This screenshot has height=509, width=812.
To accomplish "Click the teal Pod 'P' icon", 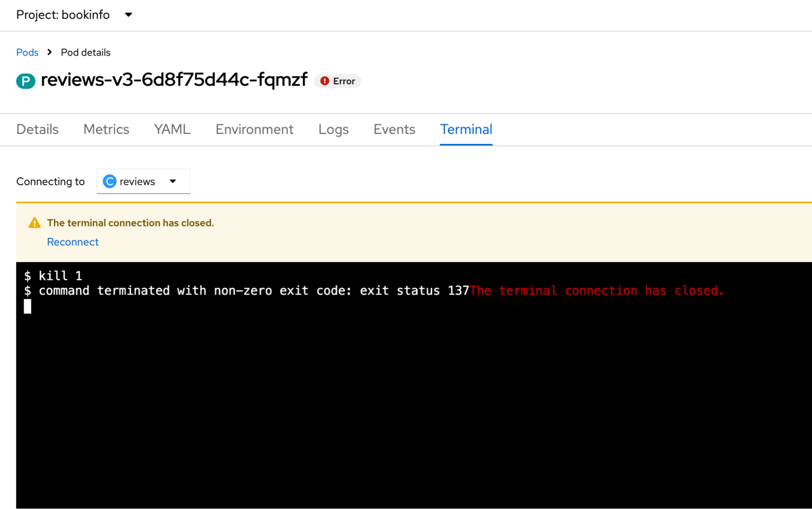I will click(26, 81).
